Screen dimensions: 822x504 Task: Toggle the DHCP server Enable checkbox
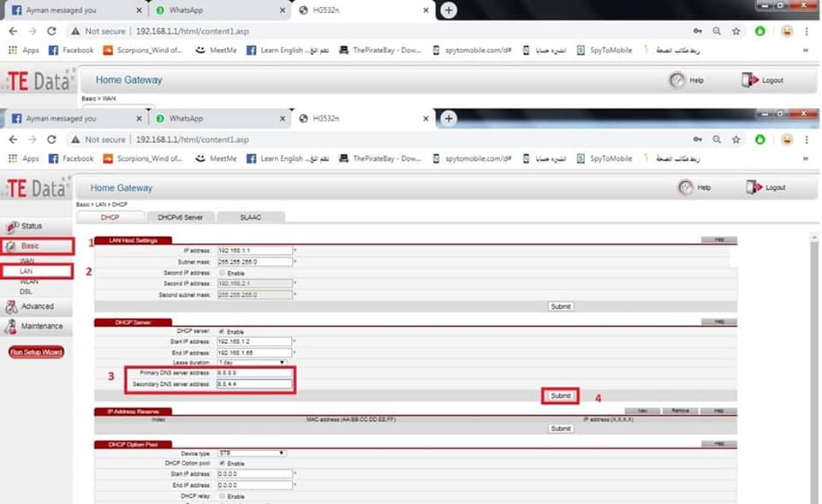[x=222, y=331]
